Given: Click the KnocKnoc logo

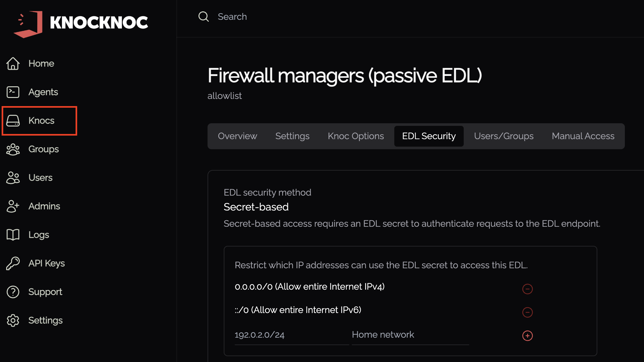Looking at the screenshot, I should click(x=81, y=23).
